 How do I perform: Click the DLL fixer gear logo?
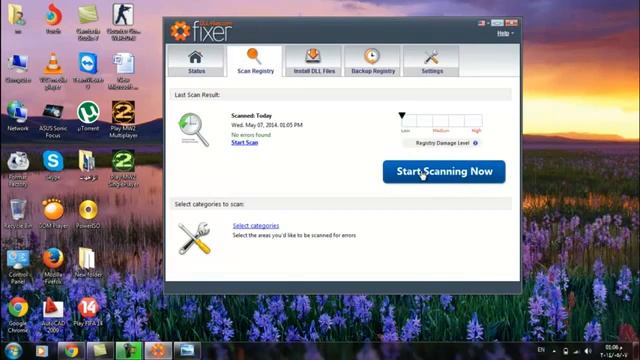180,31
